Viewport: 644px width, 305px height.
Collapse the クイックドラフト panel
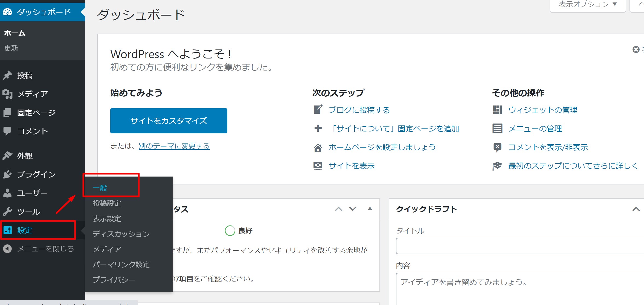[x=636, y=209]
